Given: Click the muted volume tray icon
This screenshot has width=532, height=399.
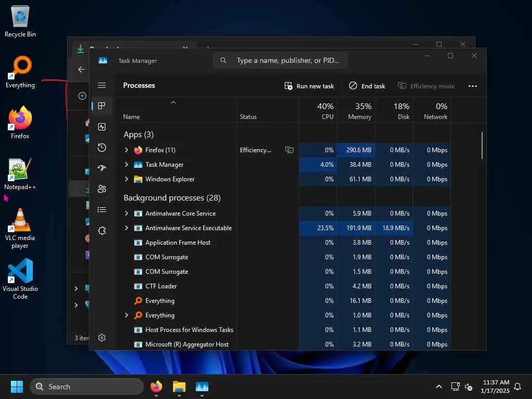Looking at the screenshot, I should point(469,387).
